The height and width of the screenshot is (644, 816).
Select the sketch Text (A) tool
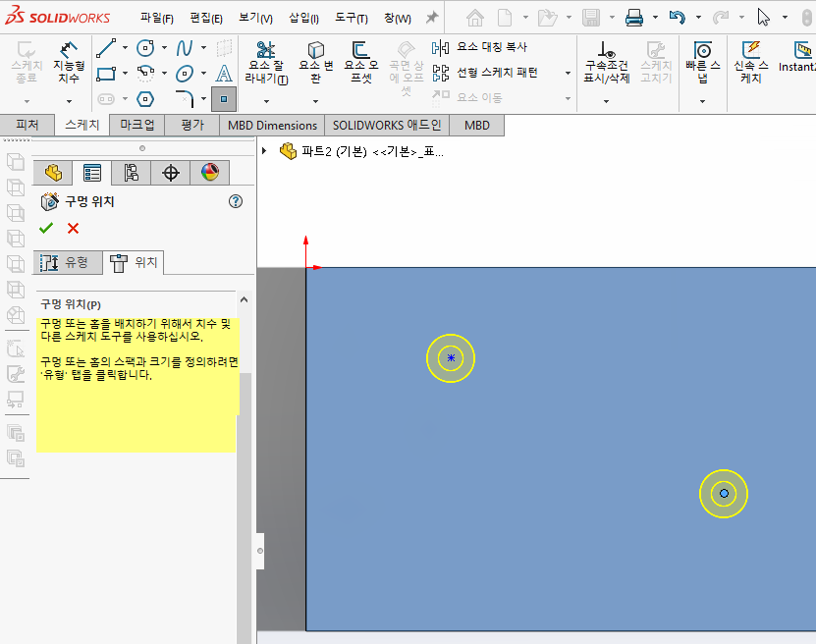pyautogui.click(x=224, y=74)
